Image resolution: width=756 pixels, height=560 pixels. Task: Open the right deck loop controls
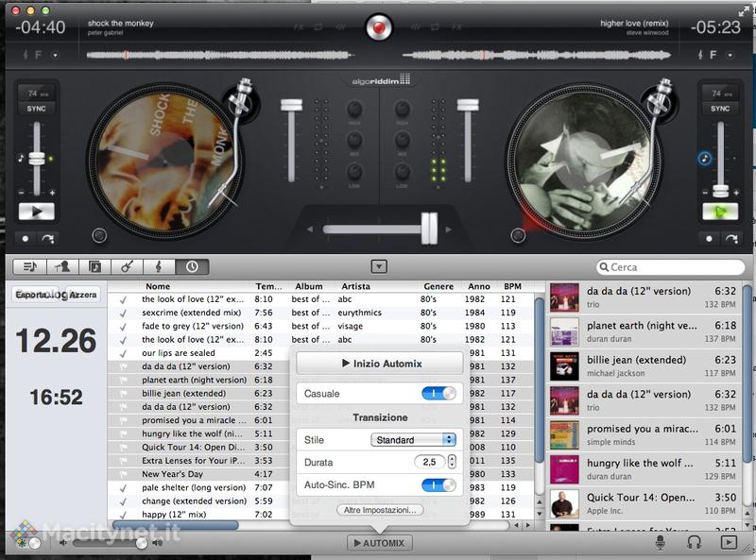[x=435, y=27]
